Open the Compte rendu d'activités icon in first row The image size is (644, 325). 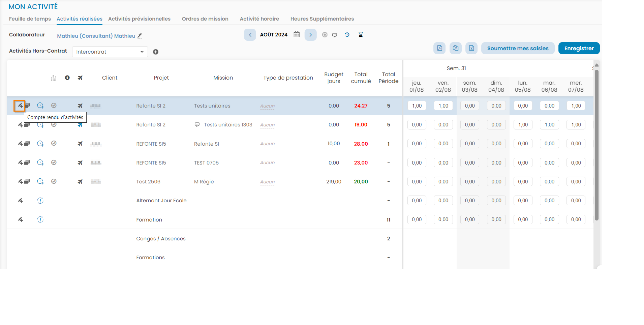click(20, 106)
